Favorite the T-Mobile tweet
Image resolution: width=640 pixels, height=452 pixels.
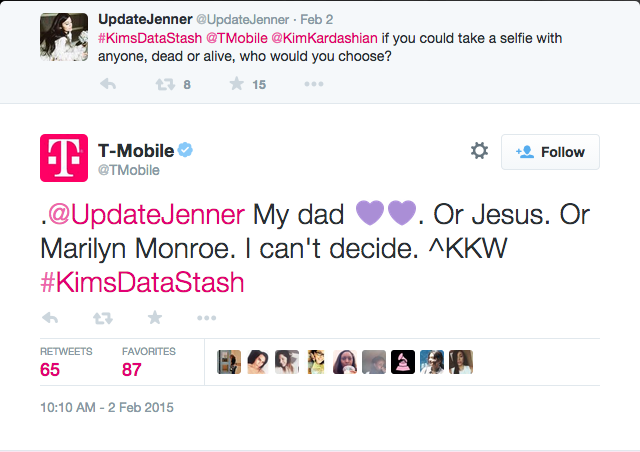[x=155, y=317]
